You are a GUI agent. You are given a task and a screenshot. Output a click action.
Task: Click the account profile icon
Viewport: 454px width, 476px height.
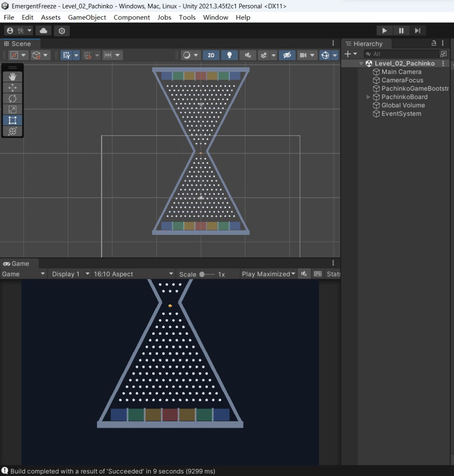[10, 31]
